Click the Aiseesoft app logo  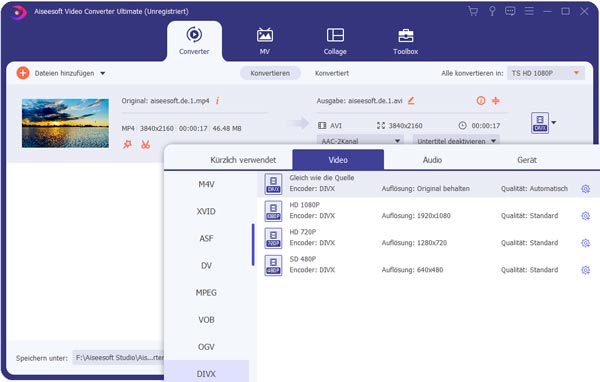pos(18,12)
